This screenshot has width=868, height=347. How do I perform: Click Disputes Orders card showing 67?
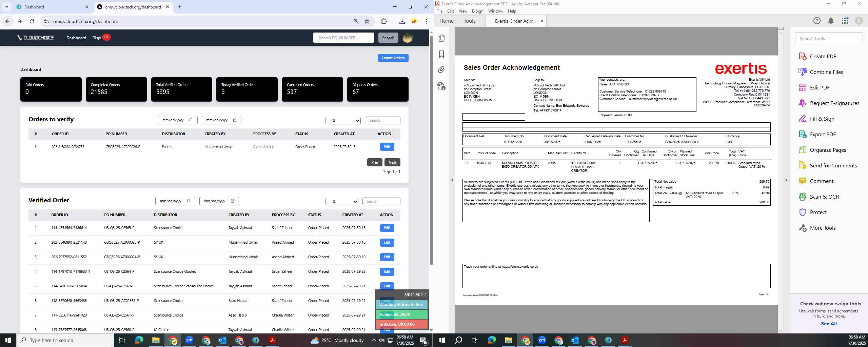(x=378, y=89)
